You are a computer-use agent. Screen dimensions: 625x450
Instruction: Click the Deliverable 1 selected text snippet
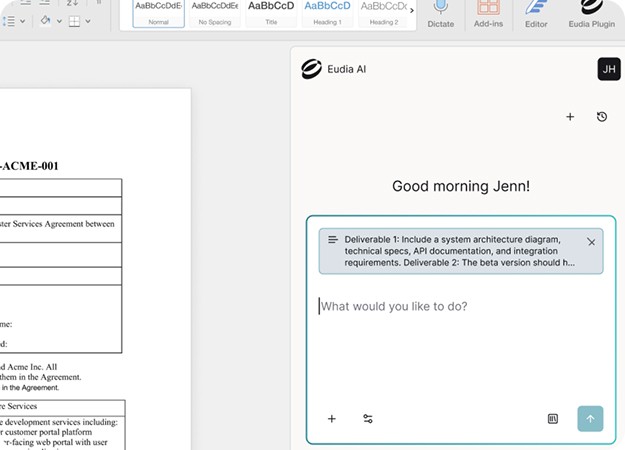461,251
